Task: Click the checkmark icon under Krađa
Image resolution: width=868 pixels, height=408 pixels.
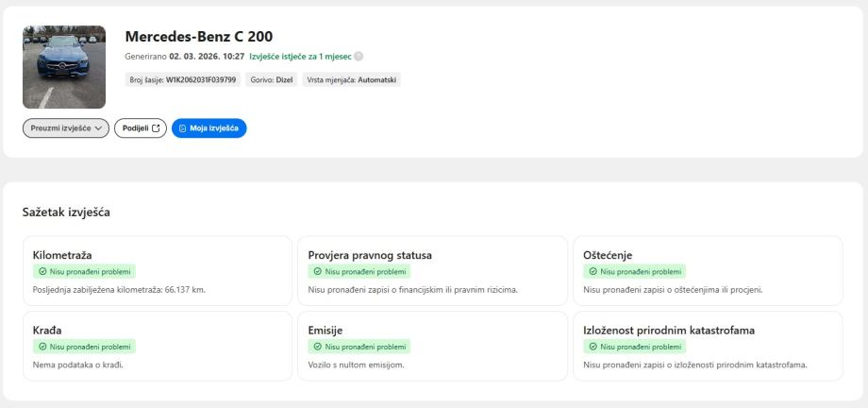Action: 43,347
